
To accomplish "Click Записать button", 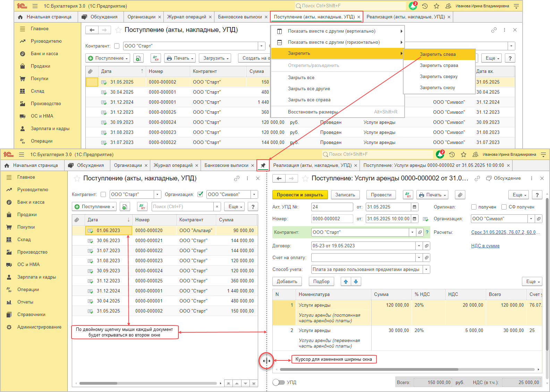I will (x=345, y=195).
